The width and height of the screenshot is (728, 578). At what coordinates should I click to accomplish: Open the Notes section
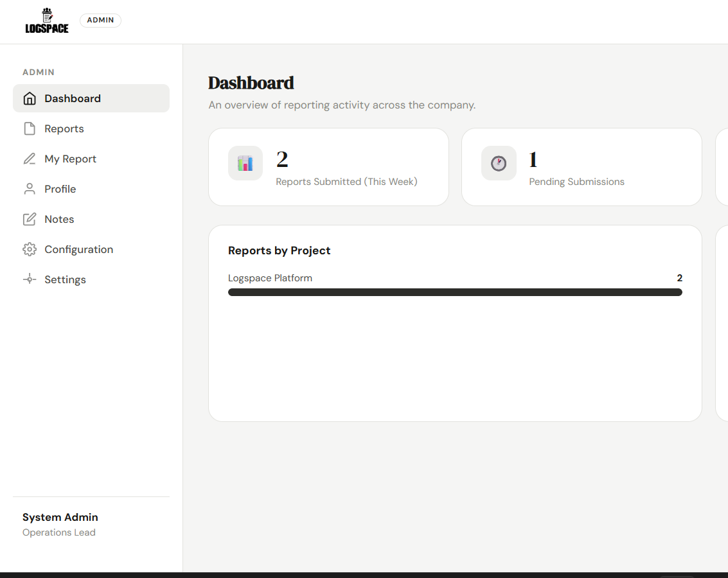(x=91, y=219)
